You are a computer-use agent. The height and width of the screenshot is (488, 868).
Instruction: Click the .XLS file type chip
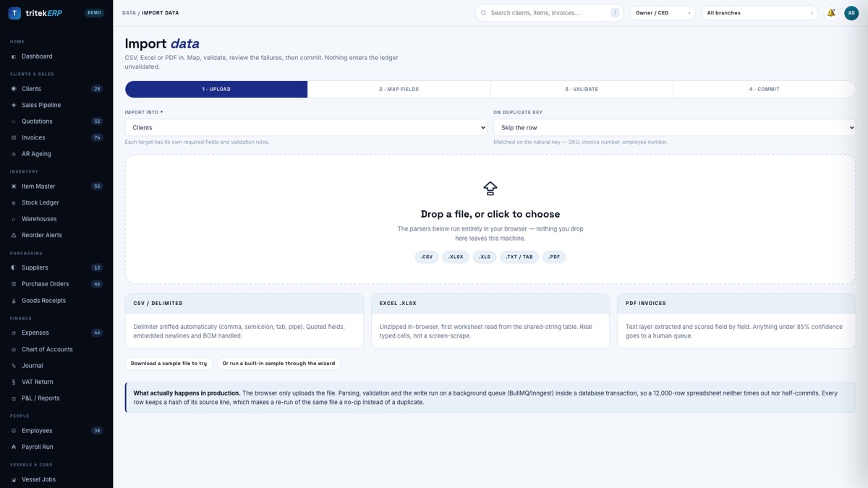coord(485,257)
